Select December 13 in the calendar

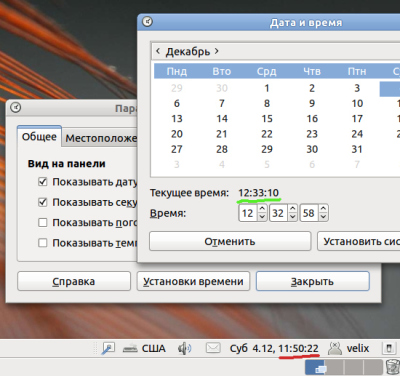click(177, 119)
